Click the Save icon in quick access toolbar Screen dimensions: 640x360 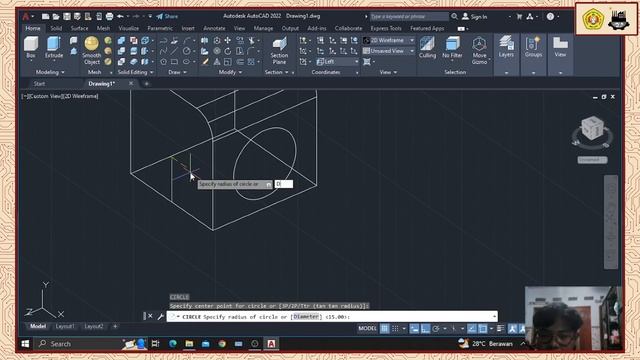click(x=67, y=16)
